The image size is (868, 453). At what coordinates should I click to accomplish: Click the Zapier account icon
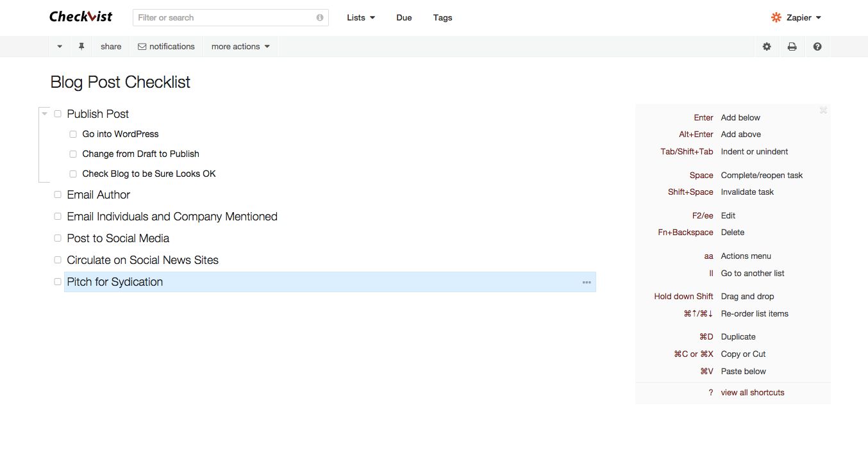point(776,18)
